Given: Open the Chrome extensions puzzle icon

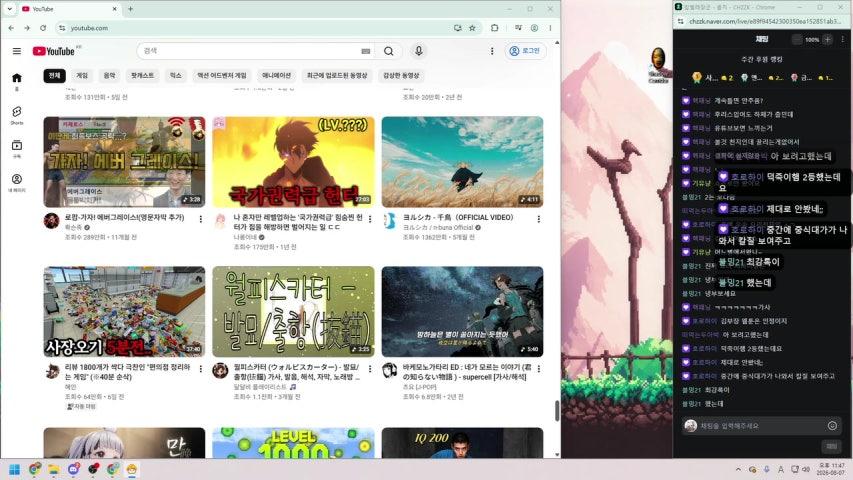Looking at the screenshot, I should (495, 28).
